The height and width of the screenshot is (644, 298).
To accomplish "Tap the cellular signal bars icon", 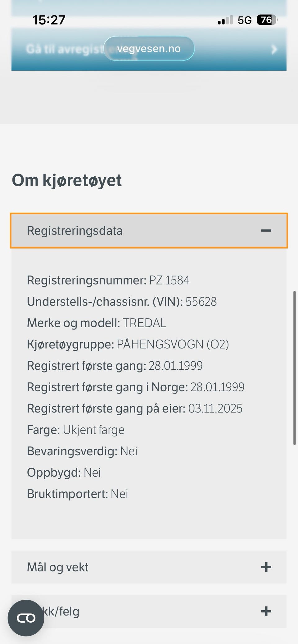I will [225, 20].
